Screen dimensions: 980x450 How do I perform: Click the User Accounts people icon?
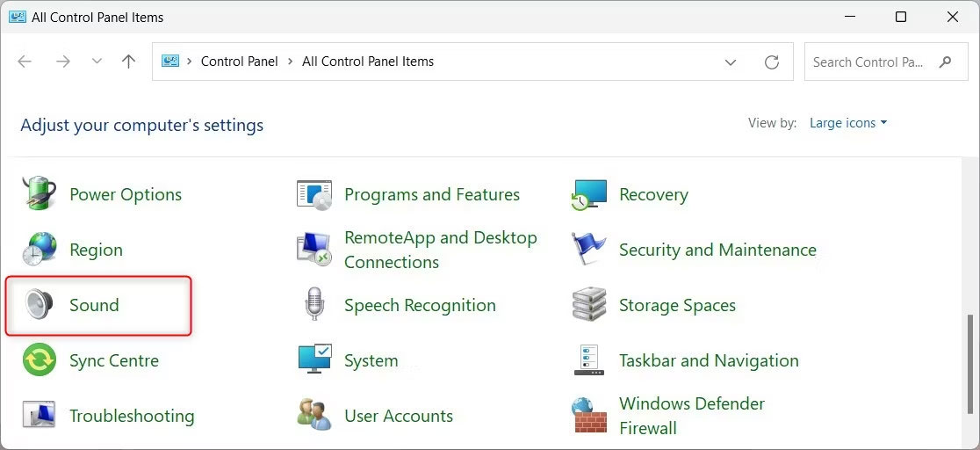point(313,416)
